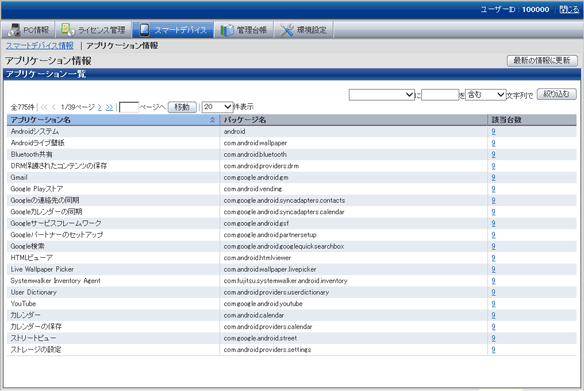Image resolution: width=584 pixels, height=391 pixels.
Task: Toggle sort arrow on アプリケーション名 column
Action: (212, 120)
